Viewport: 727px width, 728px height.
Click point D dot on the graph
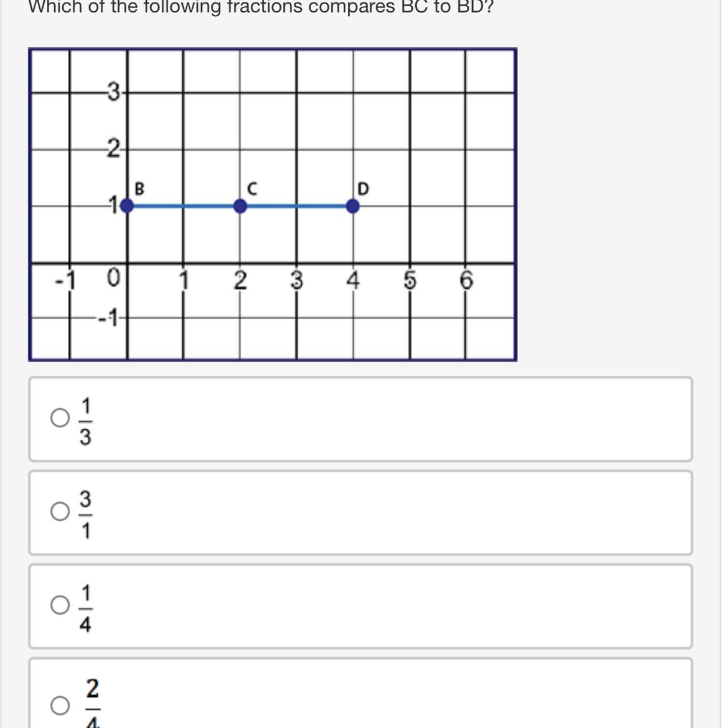tap(353, 206)
